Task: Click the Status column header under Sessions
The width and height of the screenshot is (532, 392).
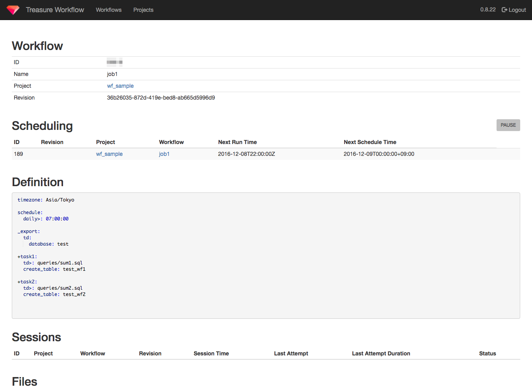Action: point(487,353)
